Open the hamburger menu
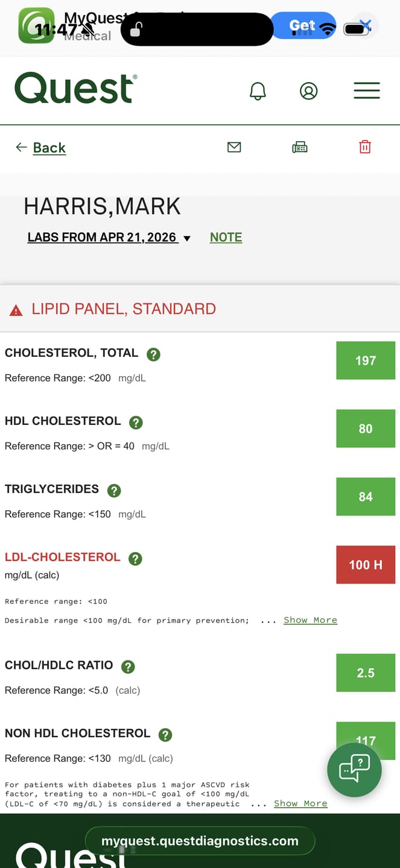Image resolution: width=400 pixels, height=868 pixels. click(x=367, y=90)
